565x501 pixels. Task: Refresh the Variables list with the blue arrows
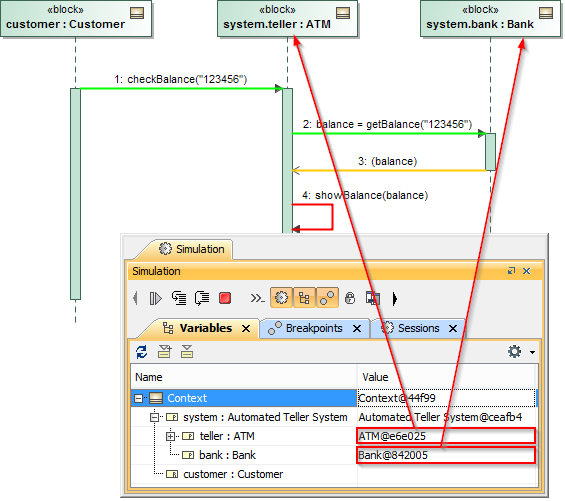pos(142,352)
